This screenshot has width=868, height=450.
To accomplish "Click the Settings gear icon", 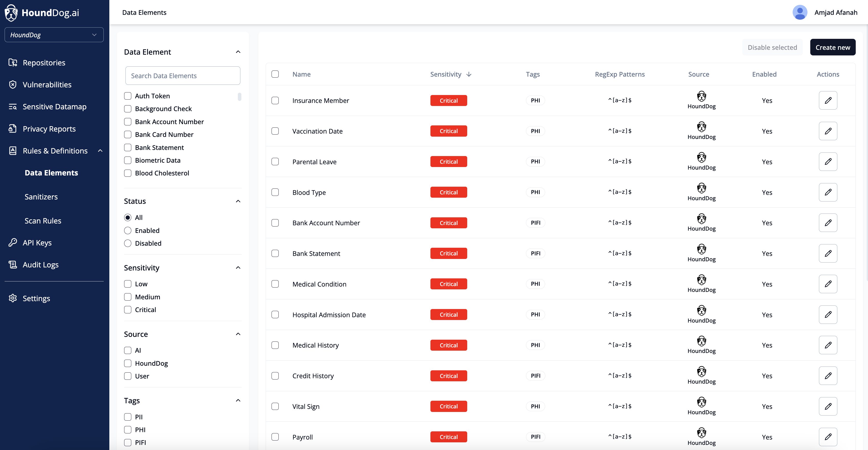I will click(13, 299).
